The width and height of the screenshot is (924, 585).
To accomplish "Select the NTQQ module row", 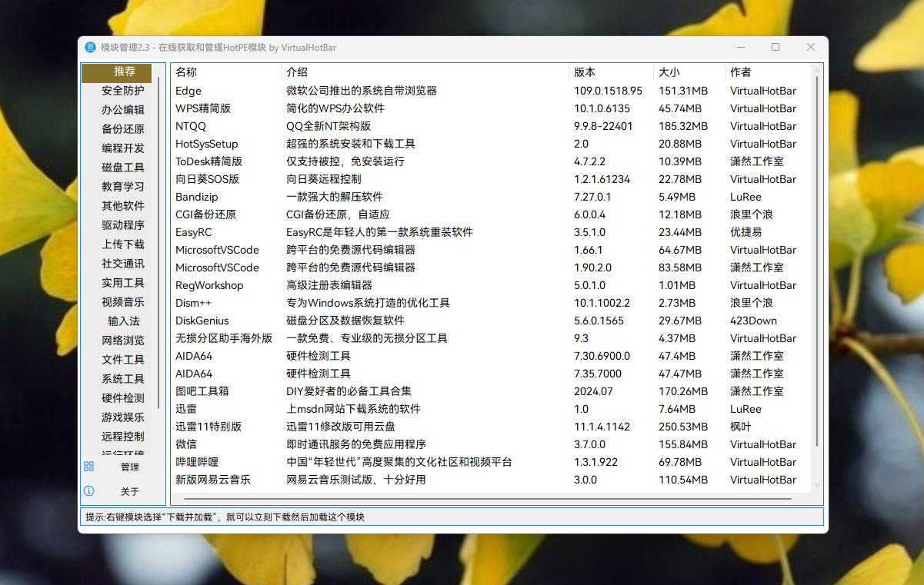I will pos(491,126).
